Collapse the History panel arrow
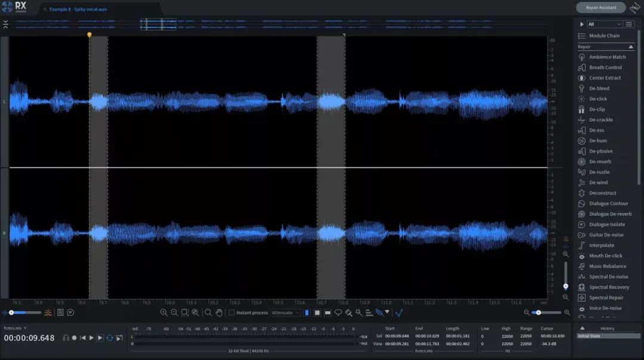 pos(582,328)
